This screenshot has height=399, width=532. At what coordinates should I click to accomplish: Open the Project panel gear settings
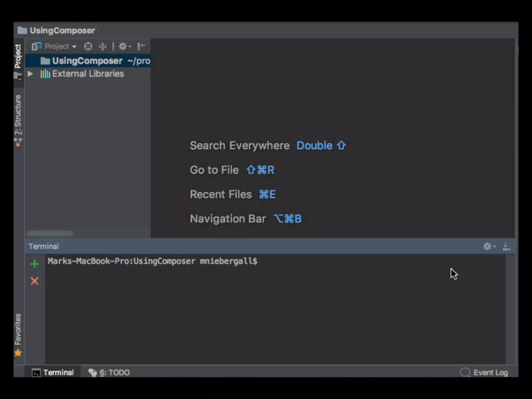(124, 46)
